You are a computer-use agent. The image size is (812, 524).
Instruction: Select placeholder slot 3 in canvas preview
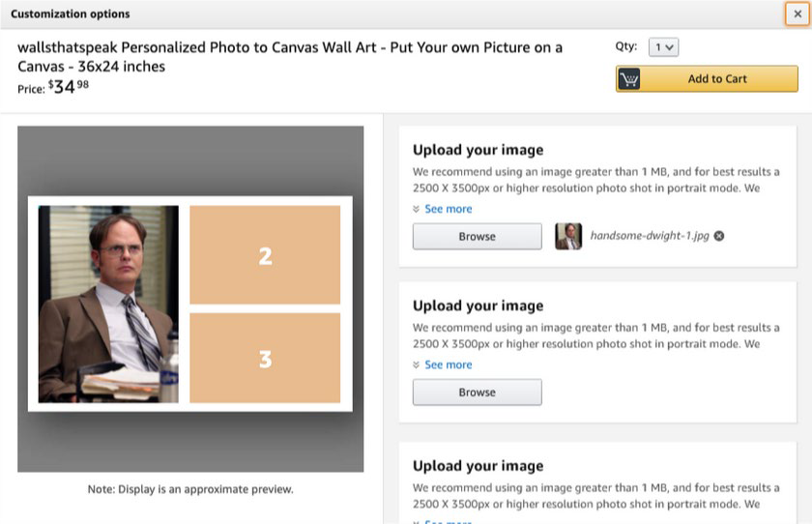point(265,358)
